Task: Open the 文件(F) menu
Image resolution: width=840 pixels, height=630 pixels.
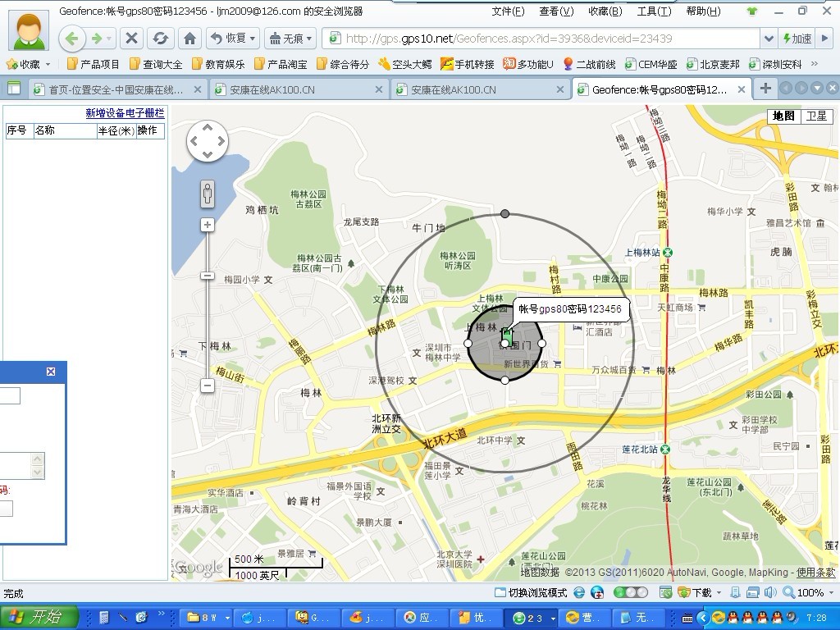Action: [508, 11]
